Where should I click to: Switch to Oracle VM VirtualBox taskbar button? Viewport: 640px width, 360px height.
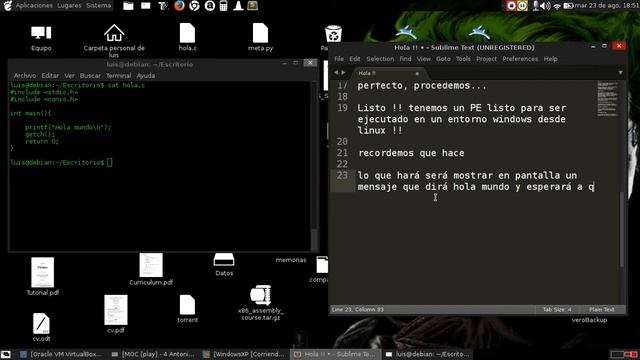pos(62,354)
